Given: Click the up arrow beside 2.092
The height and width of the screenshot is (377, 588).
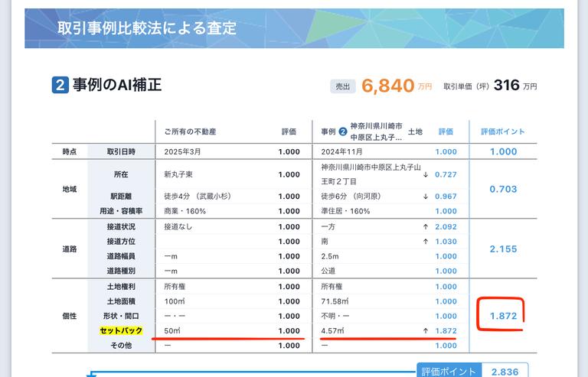Looking at the screenshot, I should coord(425,227).
